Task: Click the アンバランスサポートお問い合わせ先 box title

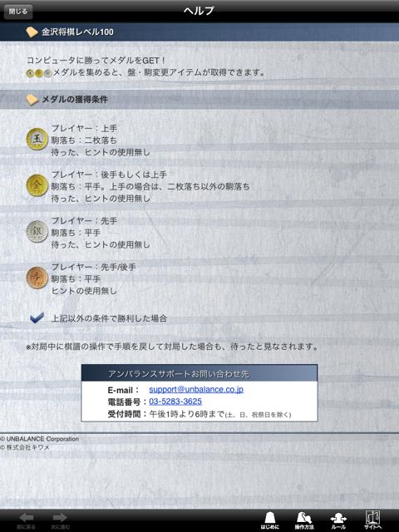Action: 179,374
